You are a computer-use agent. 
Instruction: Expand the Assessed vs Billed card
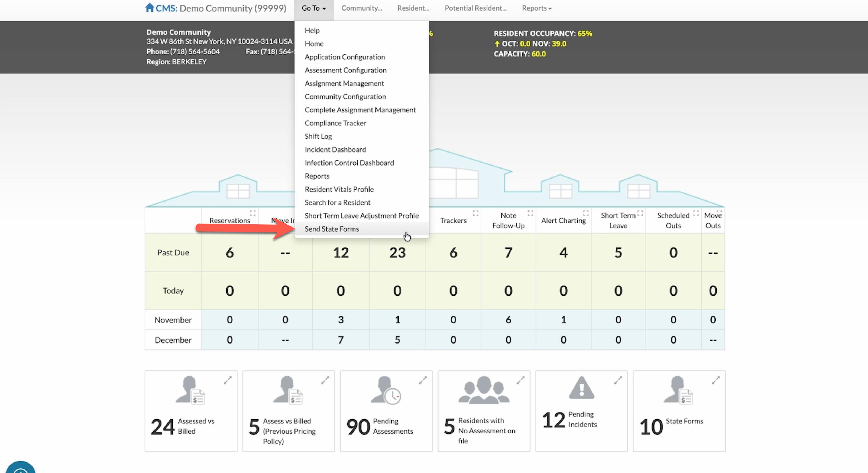228,380
